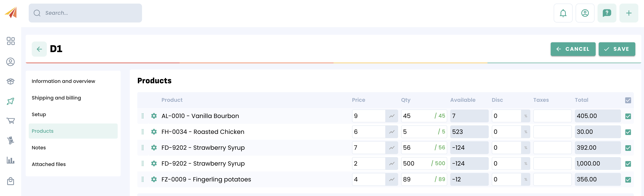Click the back arrow beside D1

click(39, 49)
